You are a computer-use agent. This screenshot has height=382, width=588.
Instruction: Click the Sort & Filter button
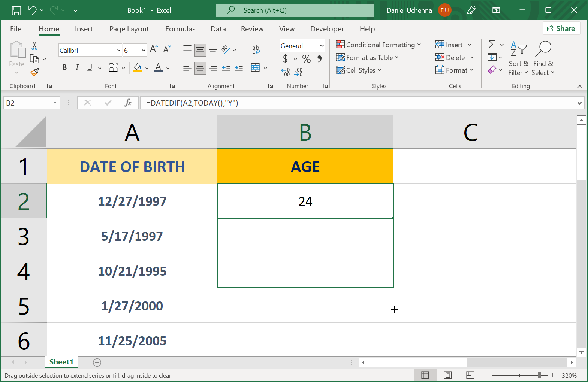coord(518,59)
